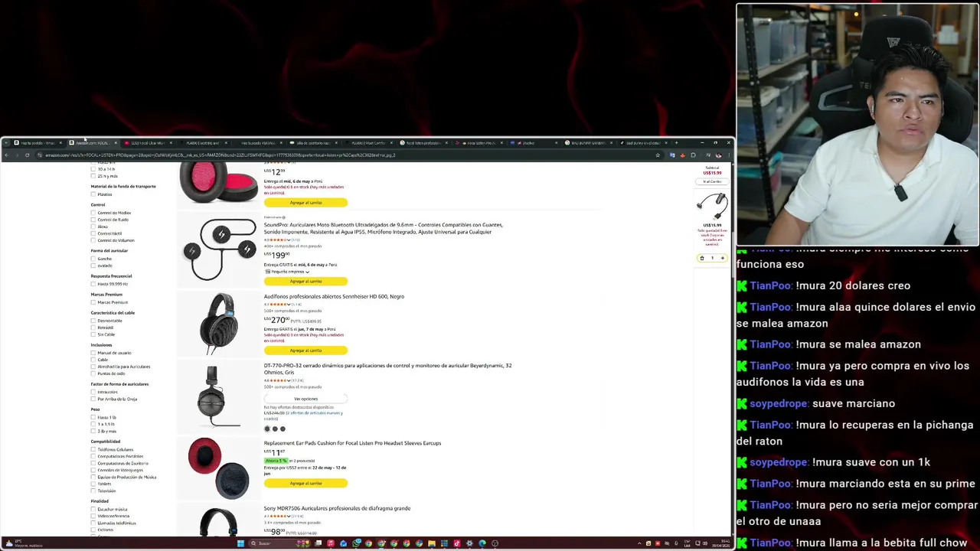
Task: Open the browser extensions icon
Action: pyautogui.click(x=693, y=155)
